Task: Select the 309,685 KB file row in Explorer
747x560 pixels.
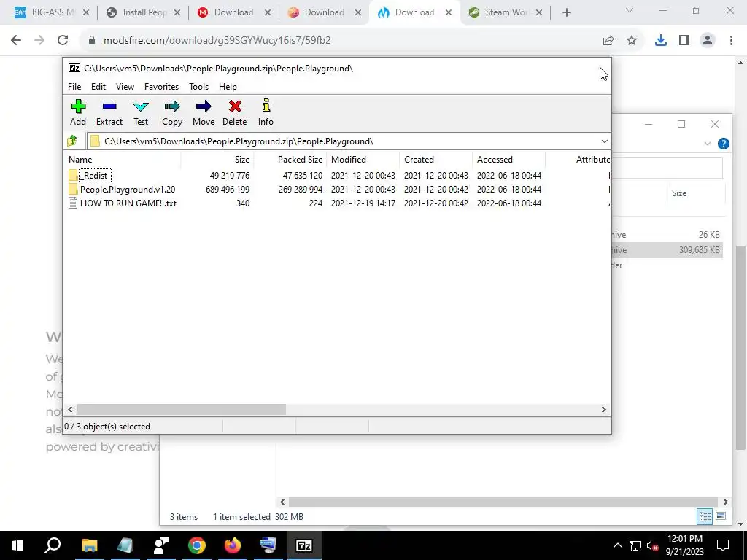Action: [x=667, y=250]
